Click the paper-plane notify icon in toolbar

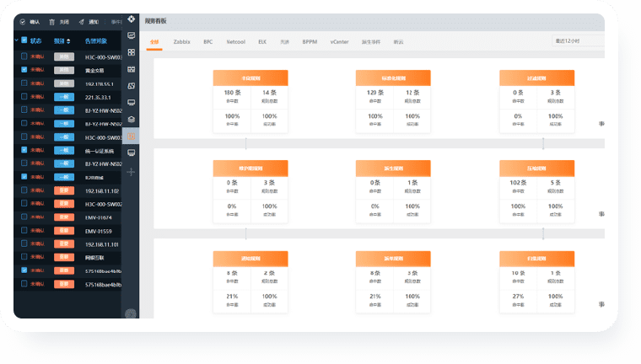(81, 22)
